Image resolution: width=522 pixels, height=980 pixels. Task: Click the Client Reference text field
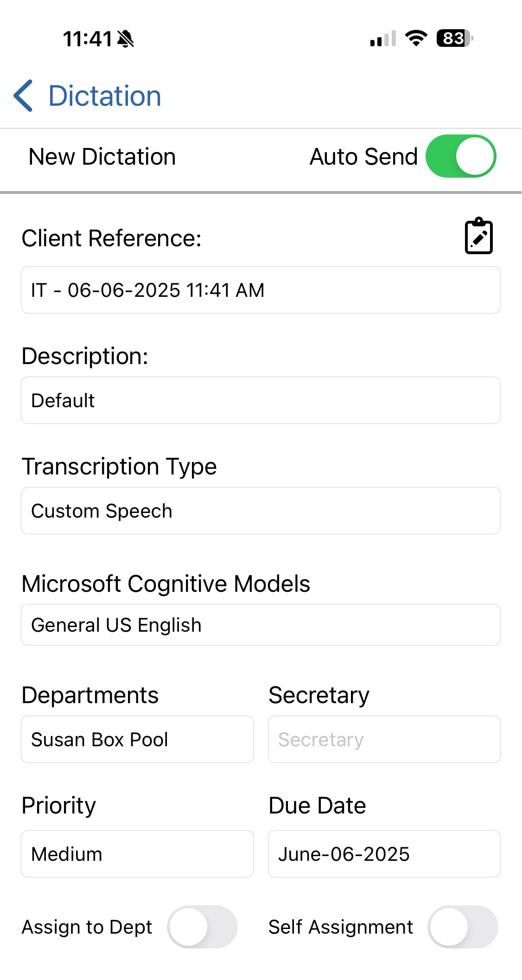pyautogui.click(x=261, y=290)
